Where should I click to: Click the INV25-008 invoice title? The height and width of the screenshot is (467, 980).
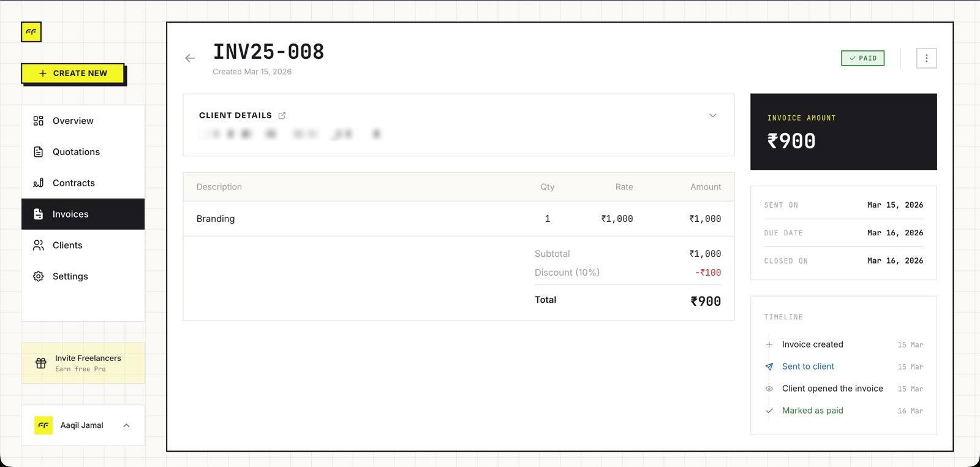coord(268,52)
